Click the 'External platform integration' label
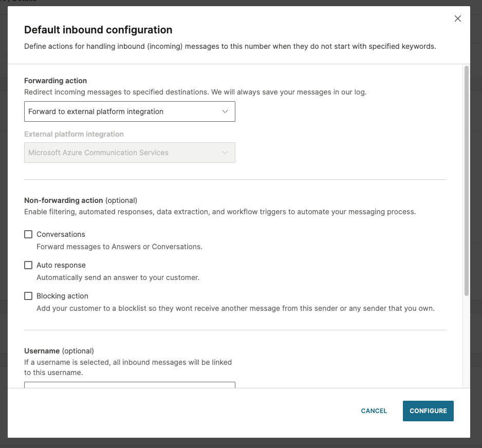Viewport: 482px width, 448px height. coord(74,134)
